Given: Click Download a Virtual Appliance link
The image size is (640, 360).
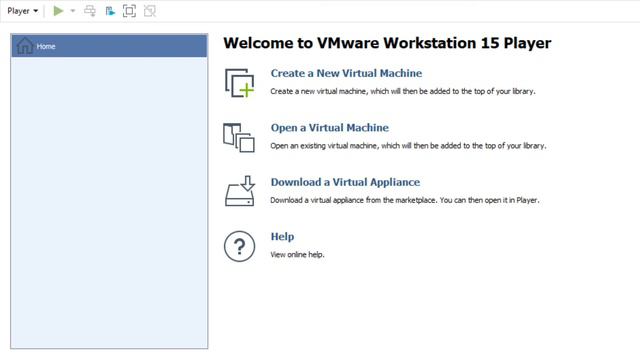Looking at the screenshot, I should [345, 182].
